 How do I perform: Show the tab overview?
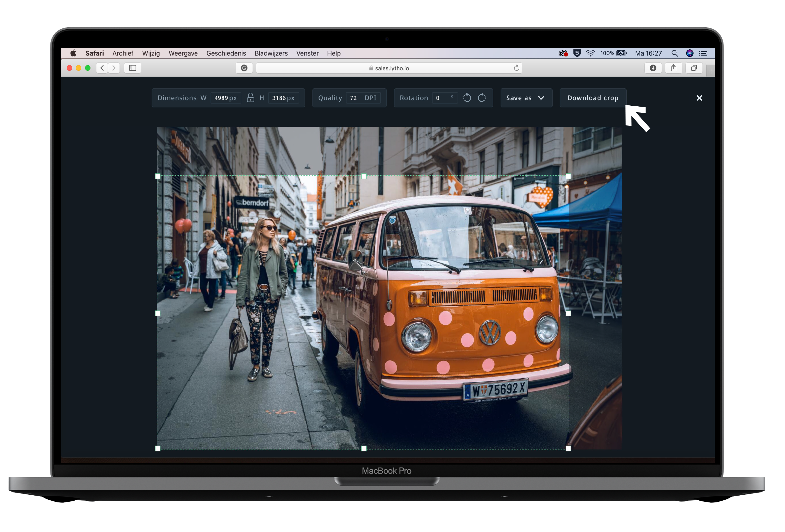tap(694, 68)
